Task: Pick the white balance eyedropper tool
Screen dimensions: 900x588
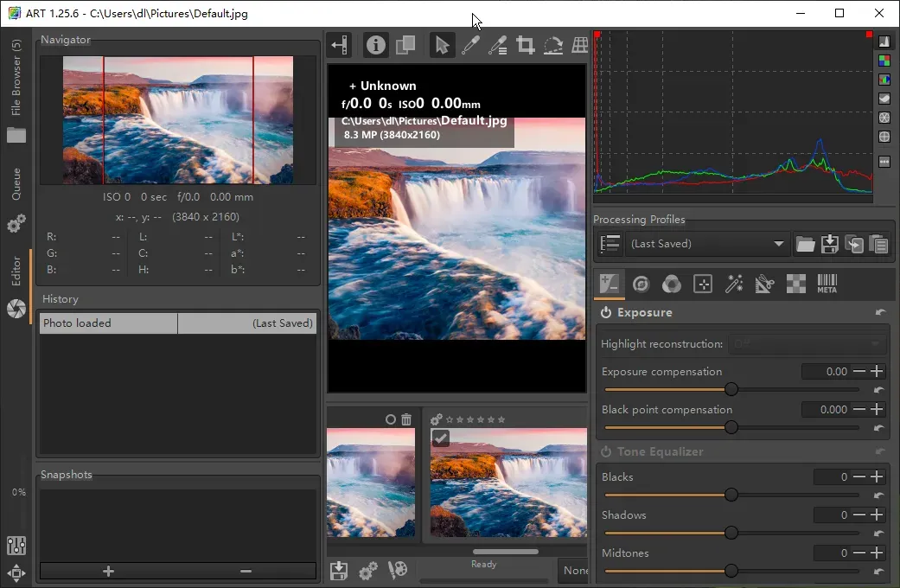Action: pyautogui.click(x=469, y=46)
